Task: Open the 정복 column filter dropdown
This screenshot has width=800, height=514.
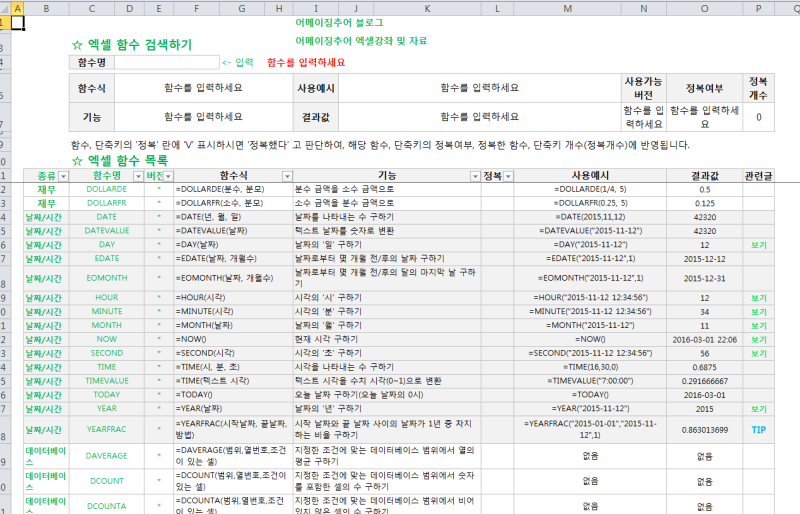Action: (x=508, y=176)
